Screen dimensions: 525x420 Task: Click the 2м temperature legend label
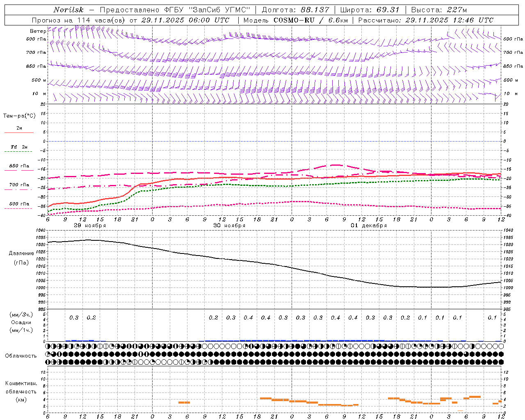click(x=19, y=128)
